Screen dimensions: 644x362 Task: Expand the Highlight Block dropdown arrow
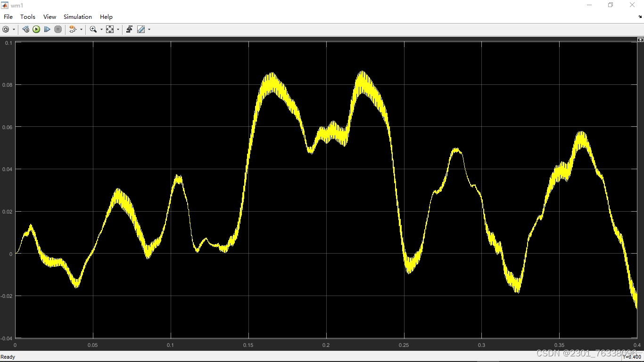(x=81, y=29)
